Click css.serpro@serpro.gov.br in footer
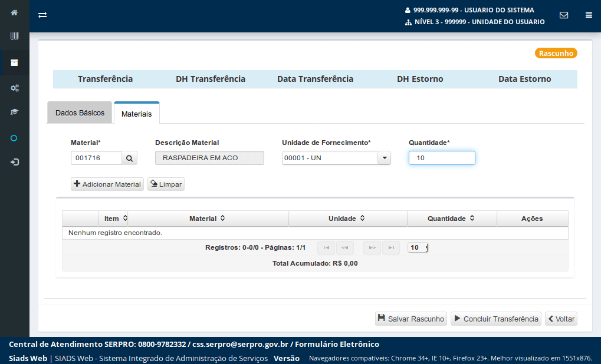 point(240,344)
